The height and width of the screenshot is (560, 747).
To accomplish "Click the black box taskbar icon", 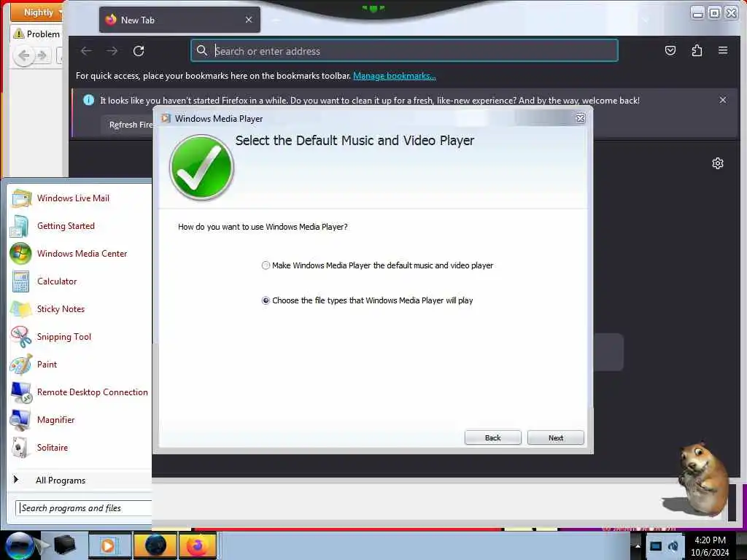I will tap(65, 545).
